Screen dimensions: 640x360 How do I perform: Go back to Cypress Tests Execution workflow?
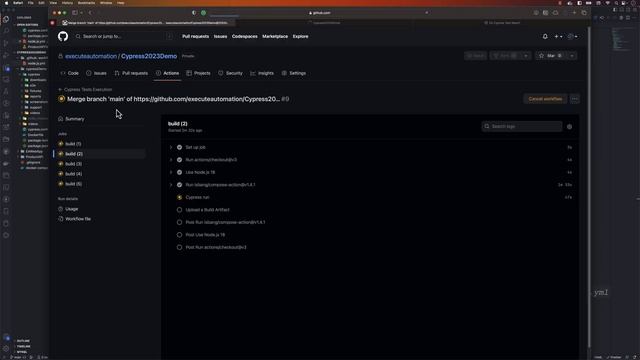(85, 89)
